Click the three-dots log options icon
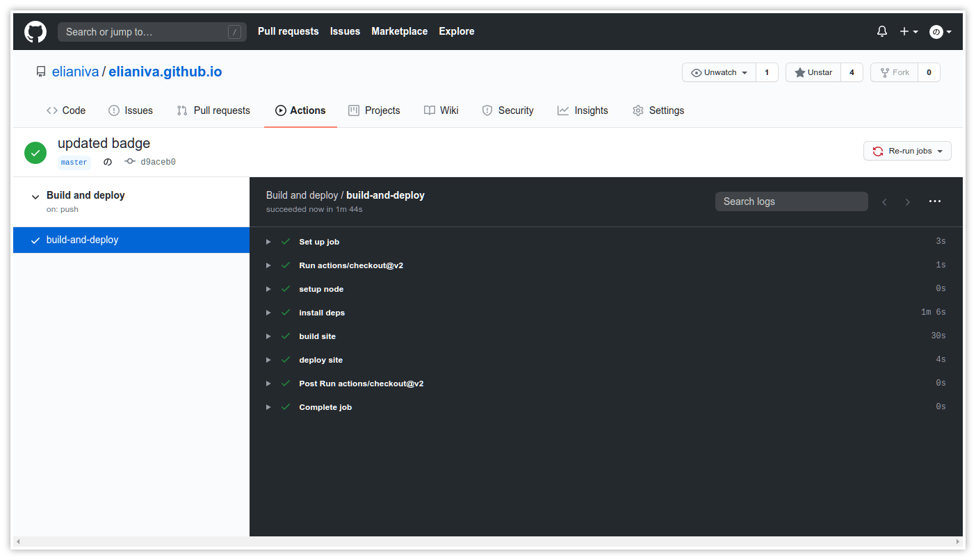Image resolution: width=976 pixels, height=560 pixels. coord(935,201)
